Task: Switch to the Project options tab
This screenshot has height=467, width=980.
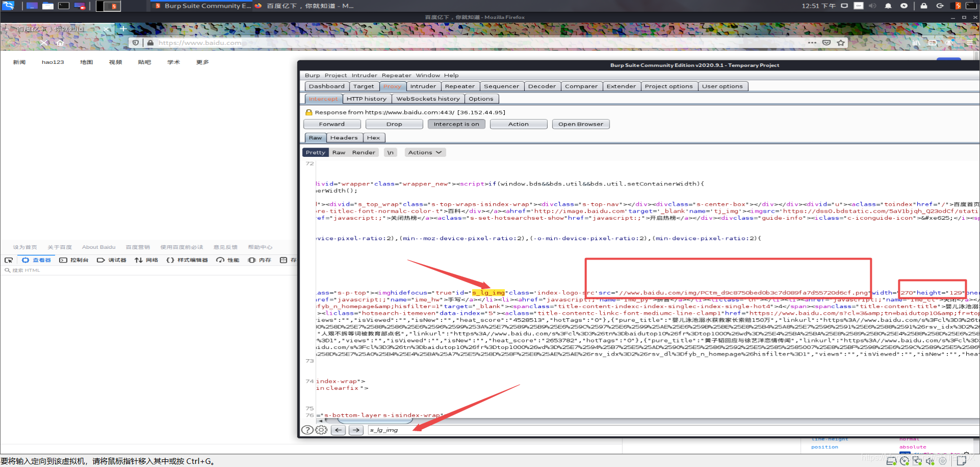Action: click(x=669, y=86)
